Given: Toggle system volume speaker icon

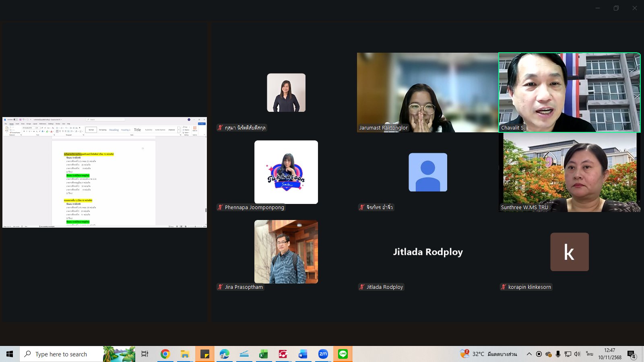Looking at the screenshot, I should 577,354.
